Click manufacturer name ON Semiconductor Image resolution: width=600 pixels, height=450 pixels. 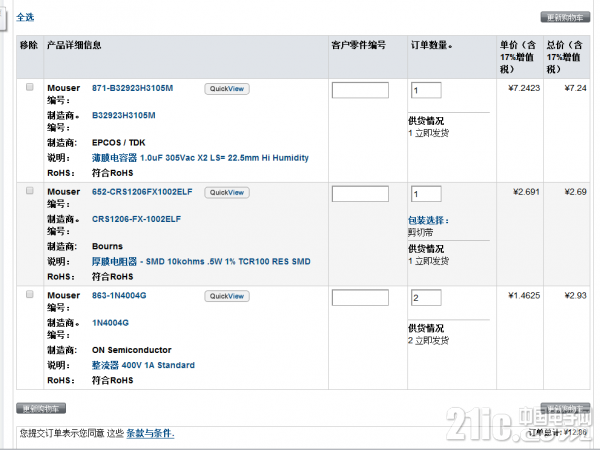(132, 350)
